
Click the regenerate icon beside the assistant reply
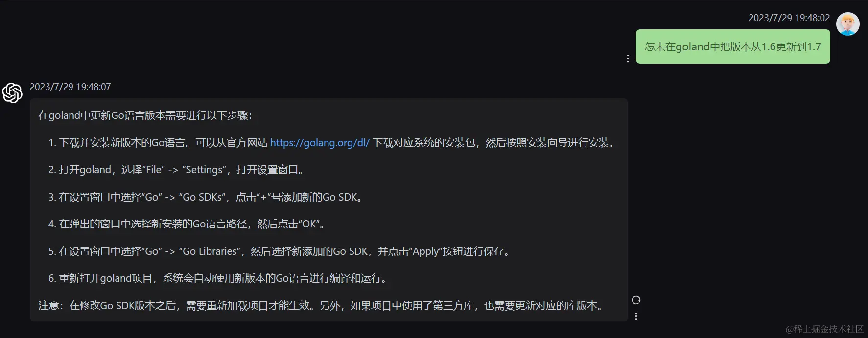636,300
